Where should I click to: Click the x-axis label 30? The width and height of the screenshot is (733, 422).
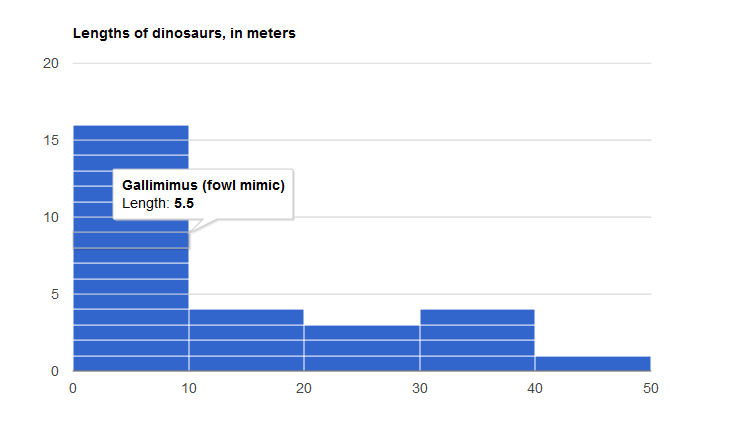420,388
